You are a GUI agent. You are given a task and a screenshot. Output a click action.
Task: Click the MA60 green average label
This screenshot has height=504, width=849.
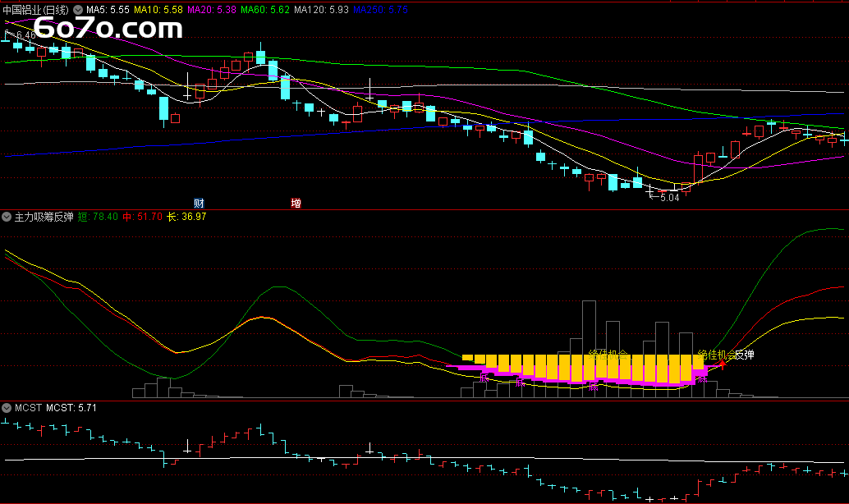(x=265, y=10)
